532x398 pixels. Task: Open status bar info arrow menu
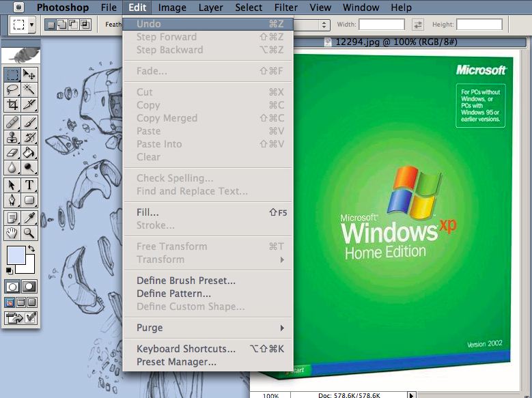411,395
